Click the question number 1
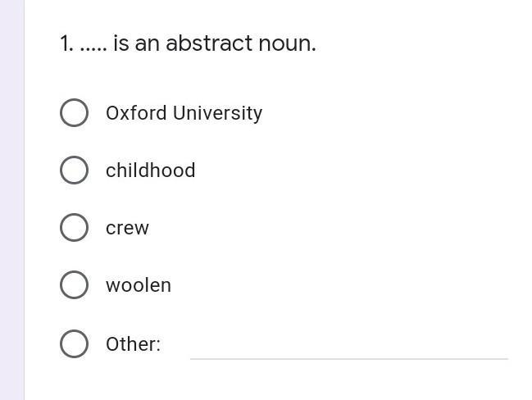Viewport: 532px width, 400px height. pos(66,43)
